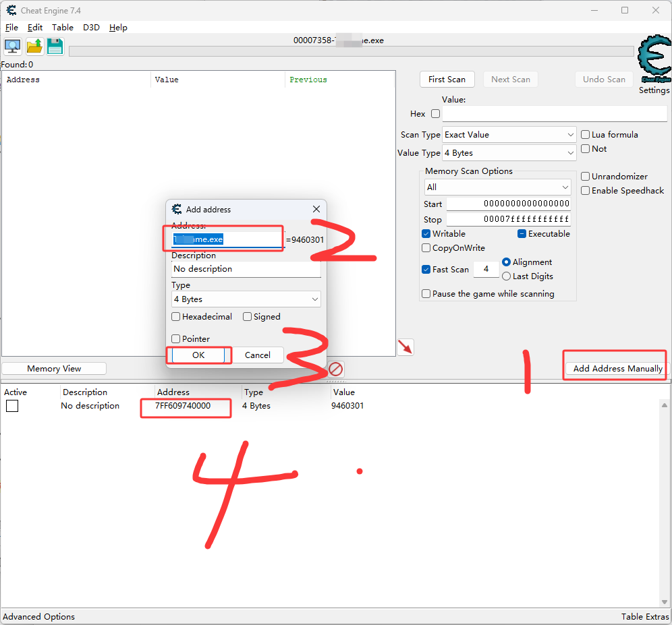The image size is (672, 625).
Task: Click Settings label under the logo
Action: [654, 90]
